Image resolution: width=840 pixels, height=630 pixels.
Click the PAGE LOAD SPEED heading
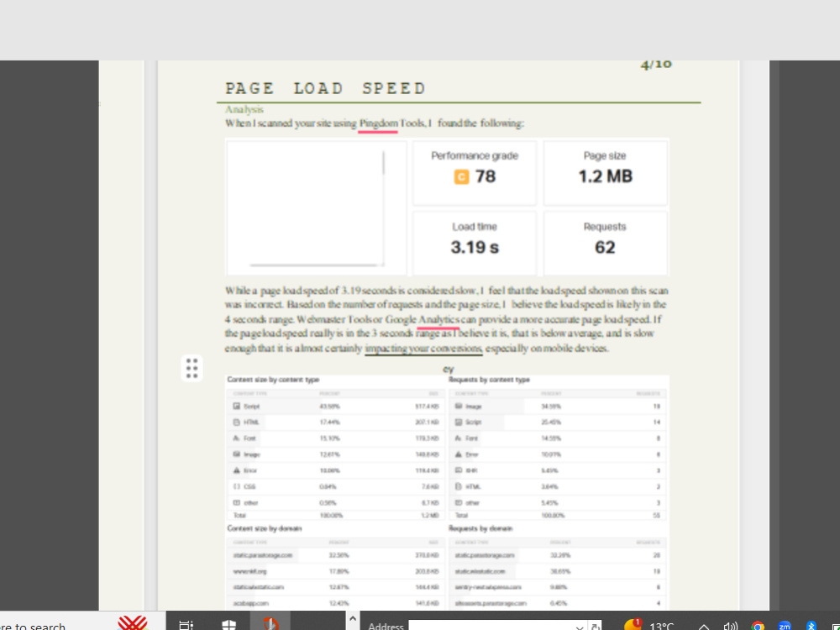click(x=325, y=88)
